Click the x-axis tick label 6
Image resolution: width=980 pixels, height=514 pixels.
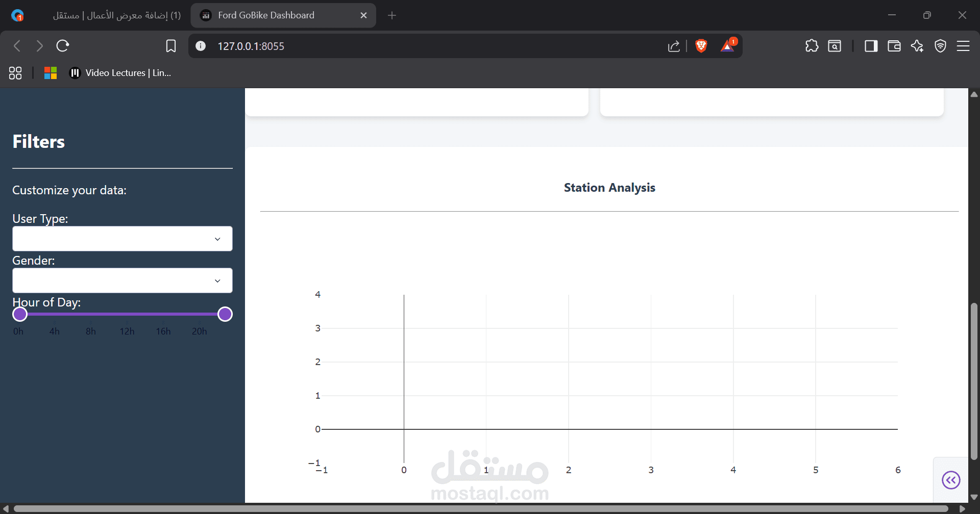click(x=898, y=470)
